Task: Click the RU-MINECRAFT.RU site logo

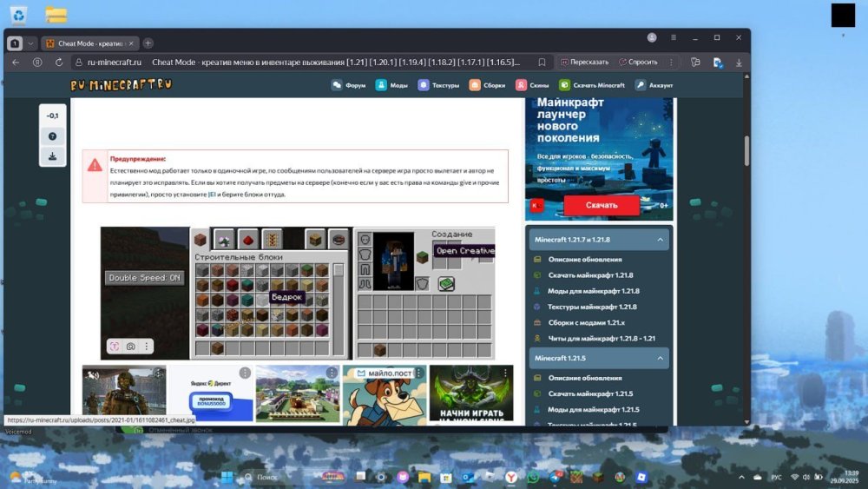Action: pos(122,85)
